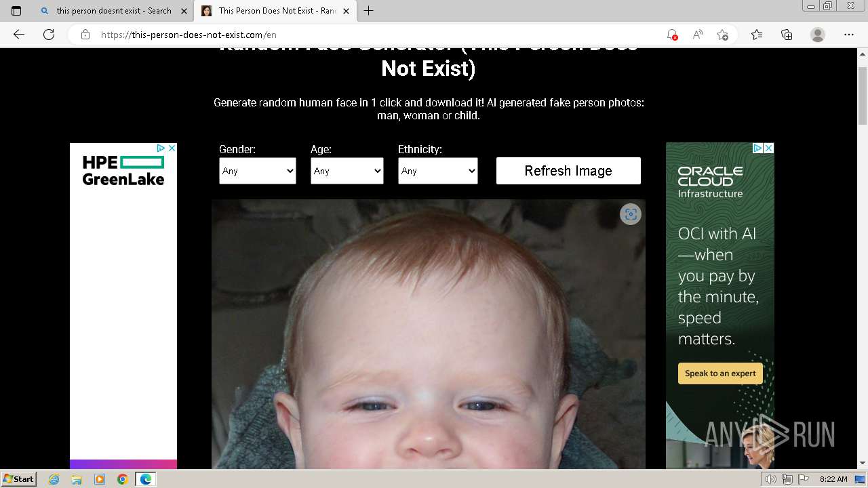868x488 pixels.
Task: Open Collections icon in toolbar
Action: click(x=787, y=35)
